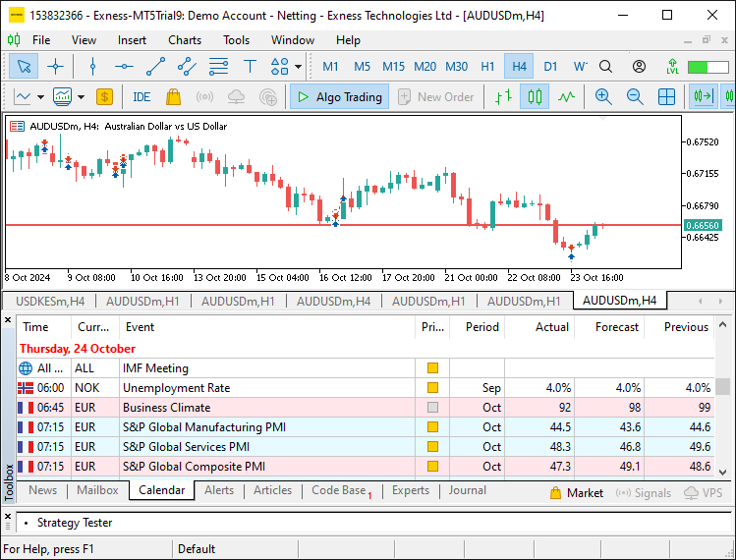The image size is (736, 560).
Task: Select the H4 timeframe button
Action: tap(519, 66)
